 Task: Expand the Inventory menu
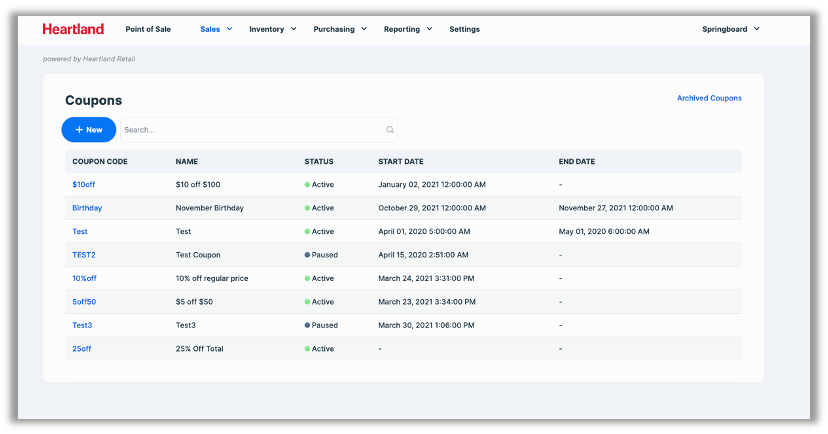272,29
